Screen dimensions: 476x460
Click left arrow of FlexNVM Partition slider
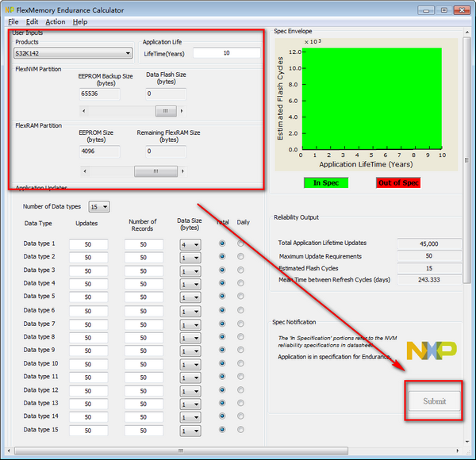pos(86,111)
